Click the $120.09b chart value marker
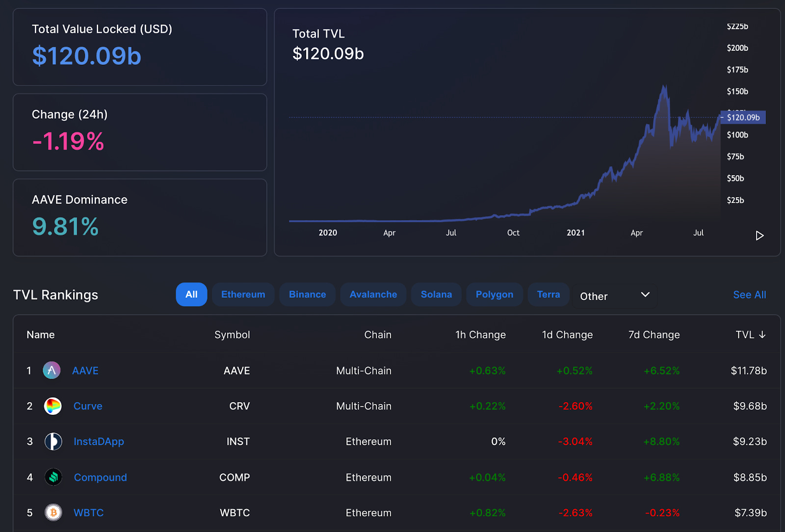This screenshot has height=532, width=785. coord(743,117)
